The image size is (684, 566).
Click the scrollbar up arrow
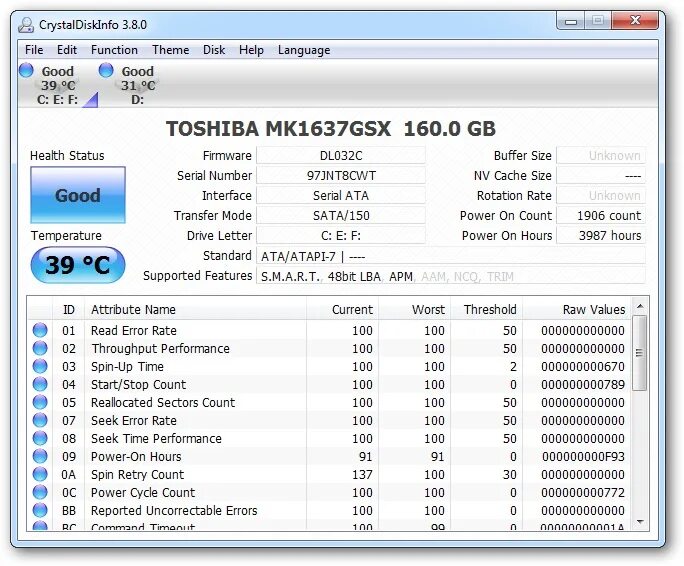(640, 306)
